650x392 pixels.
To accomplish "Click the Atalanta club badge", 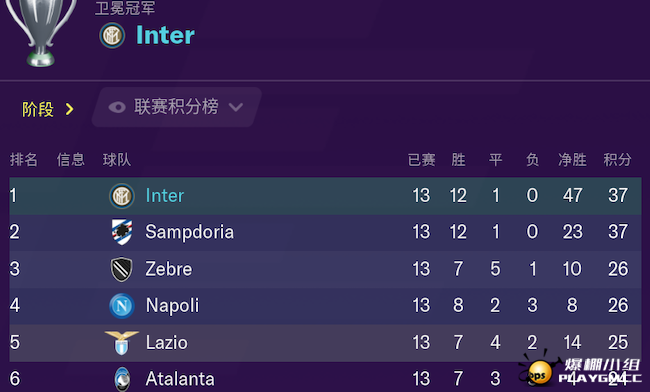I will tap(122, 379).
